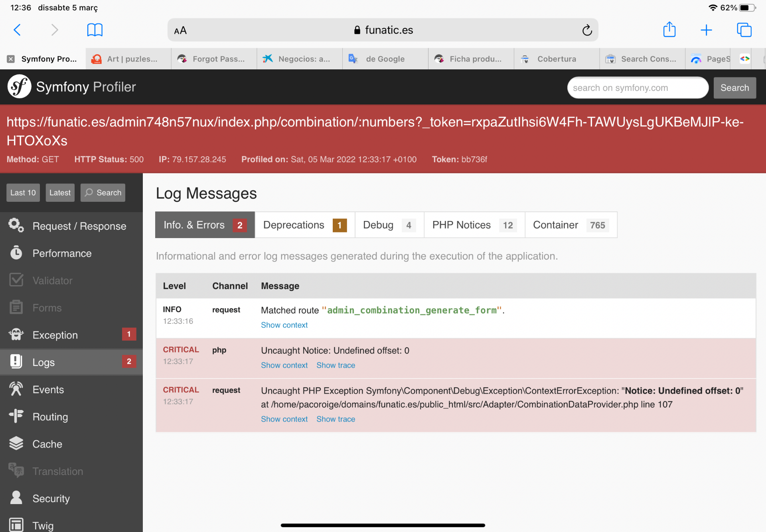This screenshot has height=532, width=766.
Task: Open the PHP Notices tab
Action: pyautogui.click(x=474, y=225)
